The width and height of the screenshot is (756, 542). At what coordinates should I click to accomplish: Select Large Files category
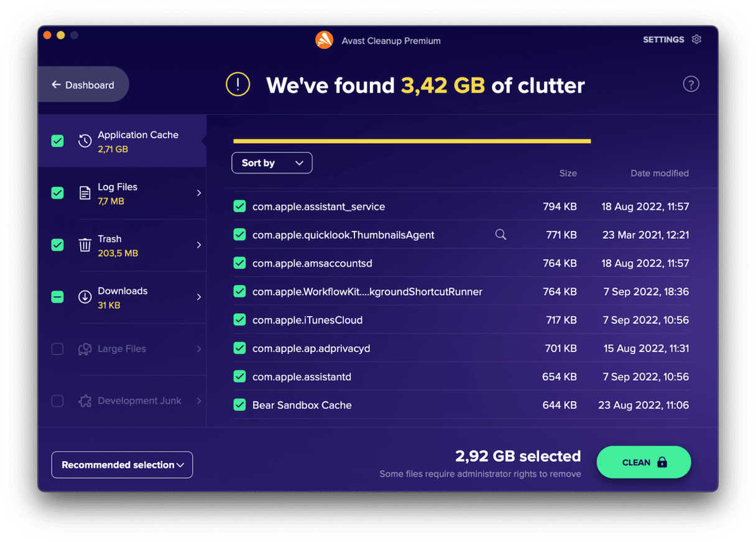(122, 349)
